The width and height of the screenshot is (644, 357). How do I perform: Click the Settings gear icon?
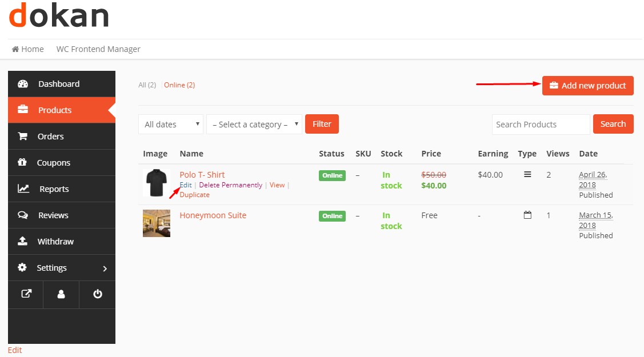point(22,267)
